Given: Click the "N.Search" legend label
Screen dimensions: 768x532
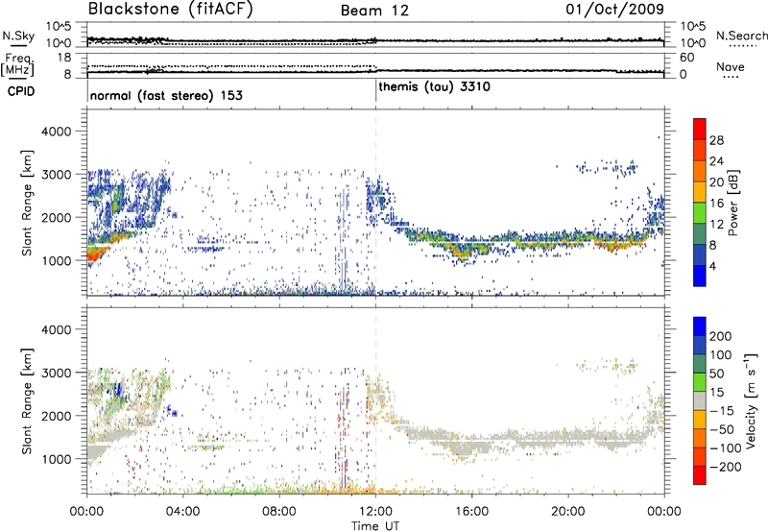Looking at the screenshot, I should tap(741, 36).
